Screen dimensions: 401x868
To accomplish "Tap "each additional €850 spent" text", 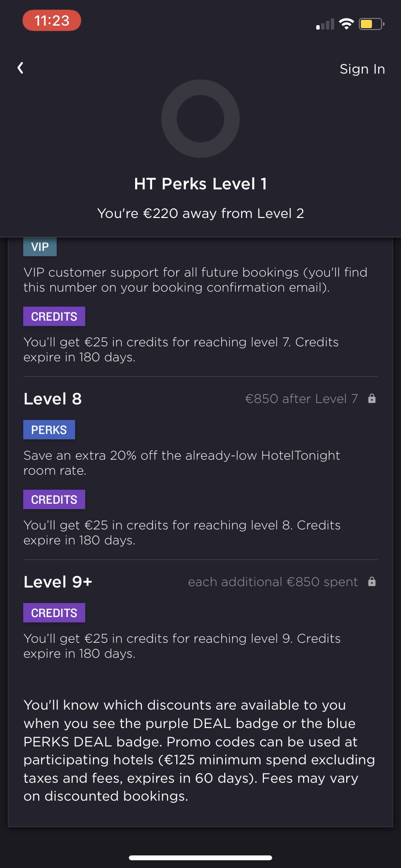I will point(273,582).
